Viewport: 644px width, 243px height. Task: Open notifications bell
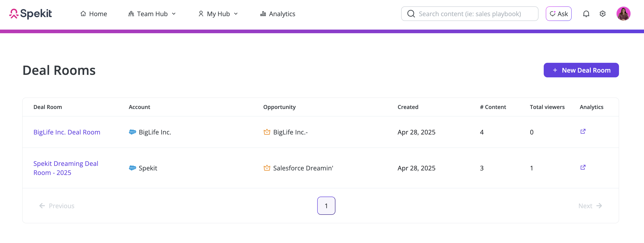point(586,14)
